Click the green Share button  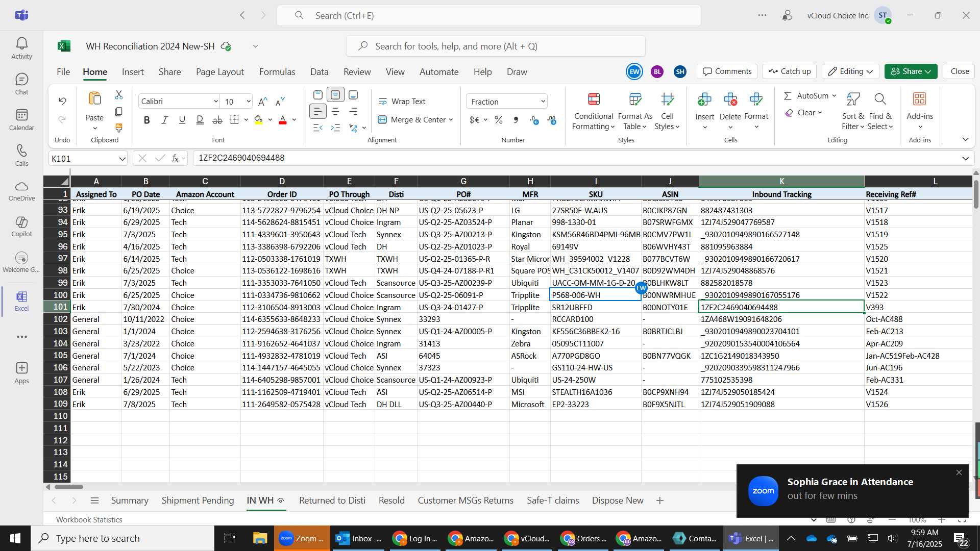coord(911,71)
